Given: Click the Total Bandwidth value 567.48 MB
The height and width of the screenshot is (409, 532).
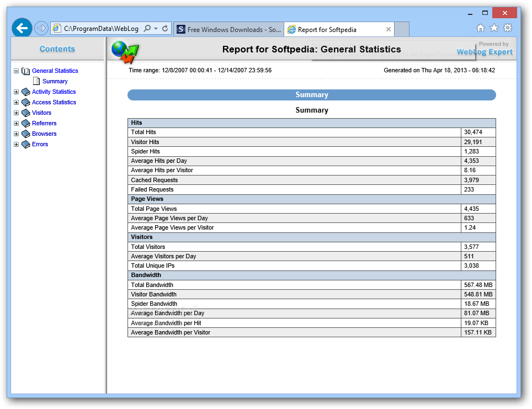Looking at the screenshot, I should click(478, 285).
